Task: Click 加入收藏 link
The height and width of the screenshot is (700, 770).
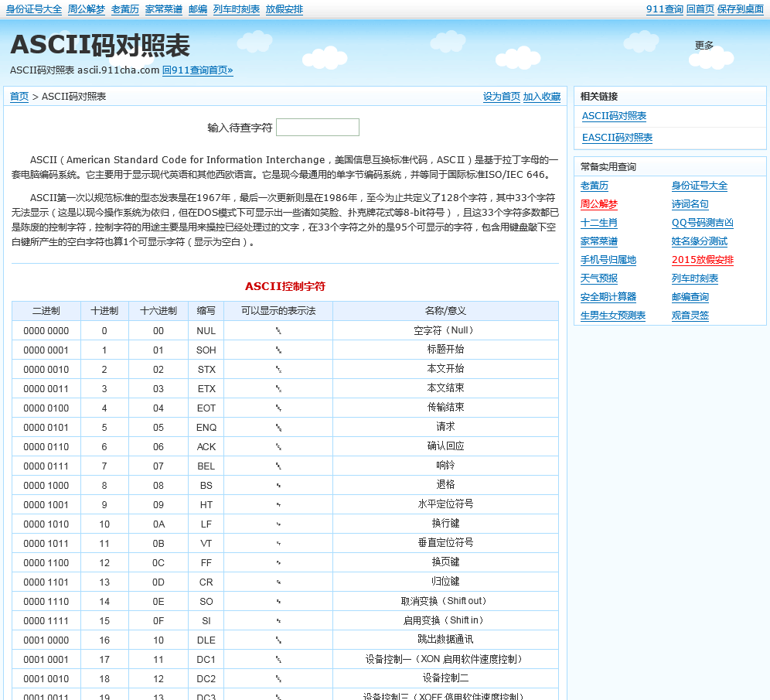Action: tap(541, 97)
